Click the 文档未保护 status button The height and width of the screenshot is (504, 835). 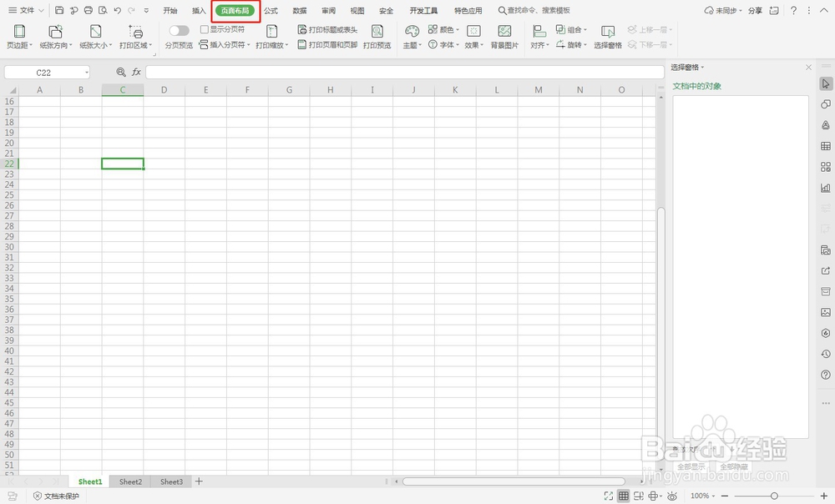56,496
